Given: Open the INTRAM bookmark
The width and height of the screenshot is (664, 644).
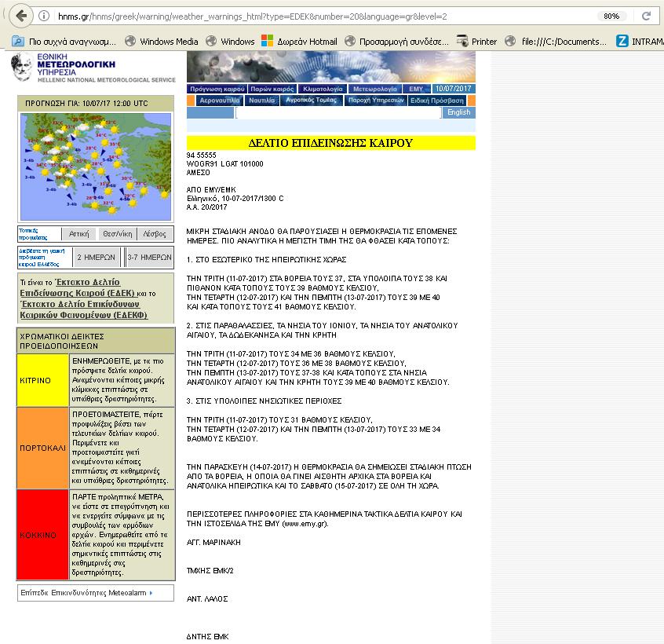Looking at the screenshot, I should [640, 42].
